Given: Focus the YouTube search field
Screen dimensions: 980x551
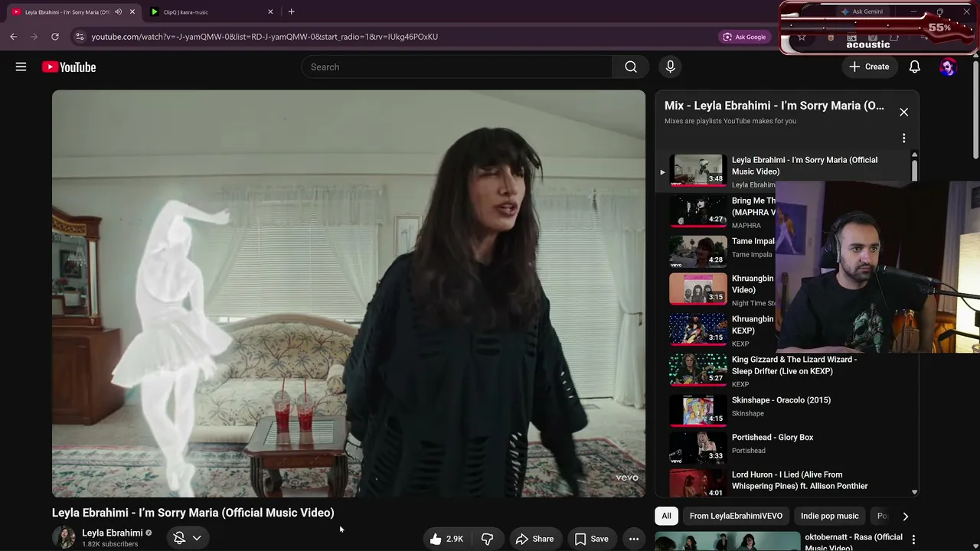Looking at the screenshot, I should click(457, 67).
